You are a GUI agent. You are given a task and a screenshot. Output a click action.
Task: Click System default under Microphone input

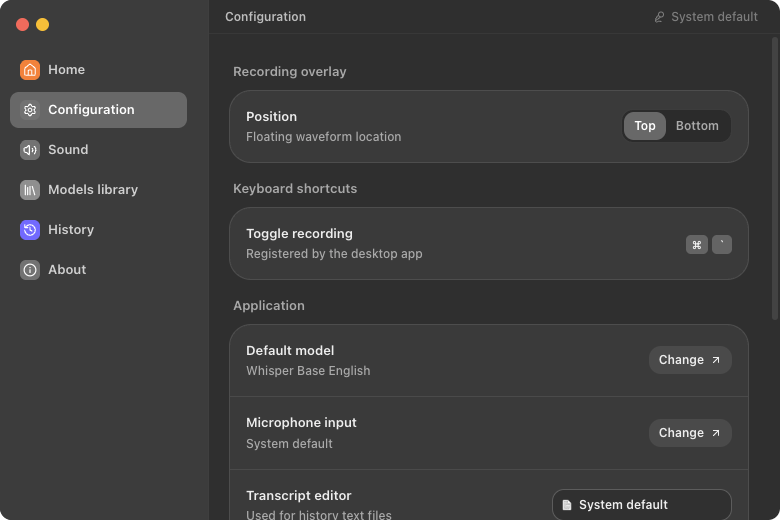click(x=290, y=444)
